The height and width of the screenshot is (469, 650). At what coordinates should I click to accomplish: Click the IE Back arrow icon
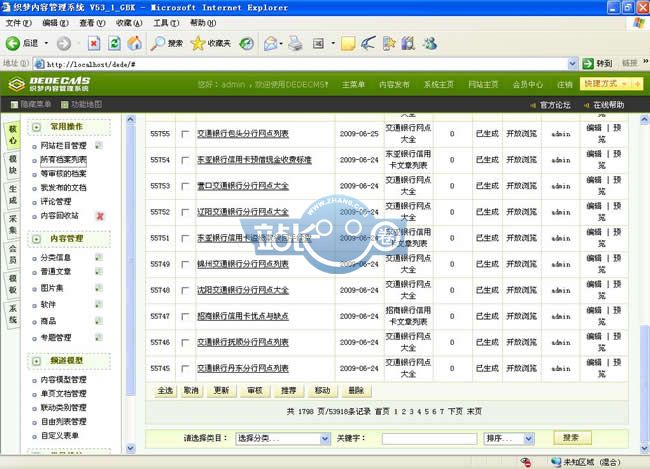point(12,43)
